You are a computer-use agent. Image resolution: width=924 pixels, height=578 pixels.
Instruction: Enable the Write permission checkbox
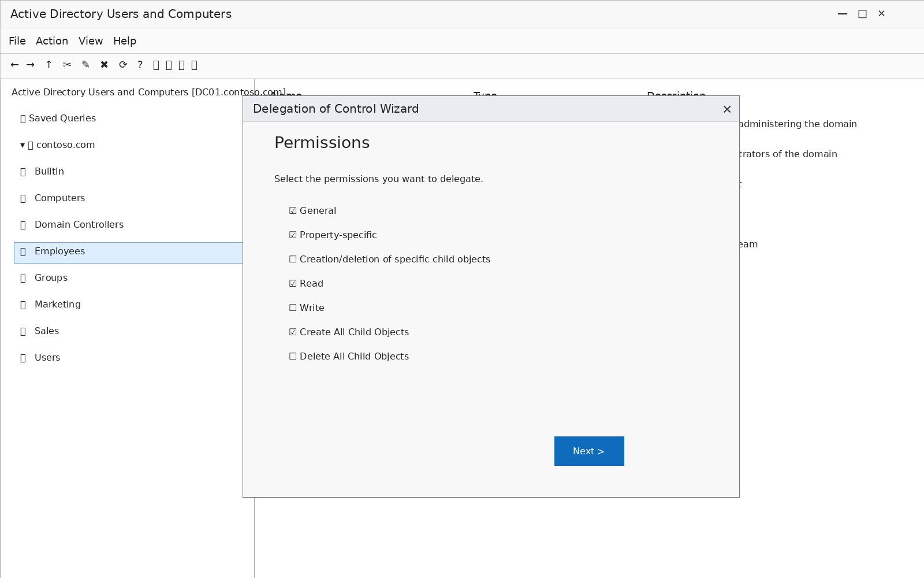293,308
